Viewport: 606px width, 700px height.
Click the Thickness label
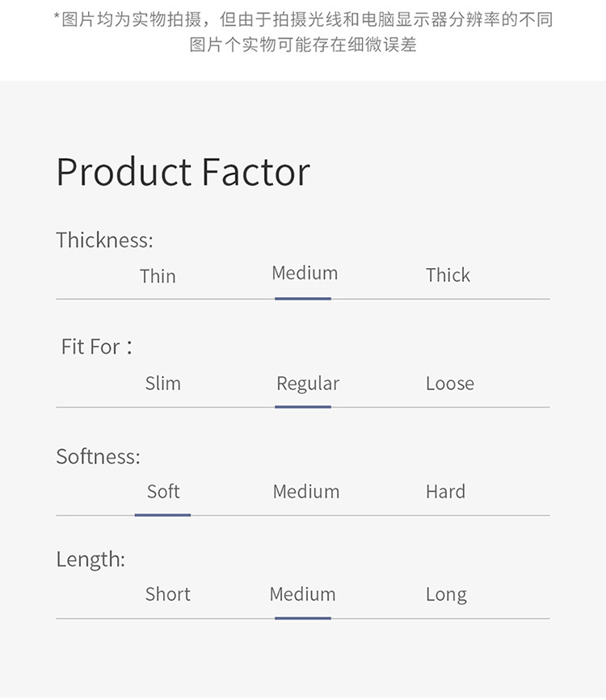pos(104,240)
